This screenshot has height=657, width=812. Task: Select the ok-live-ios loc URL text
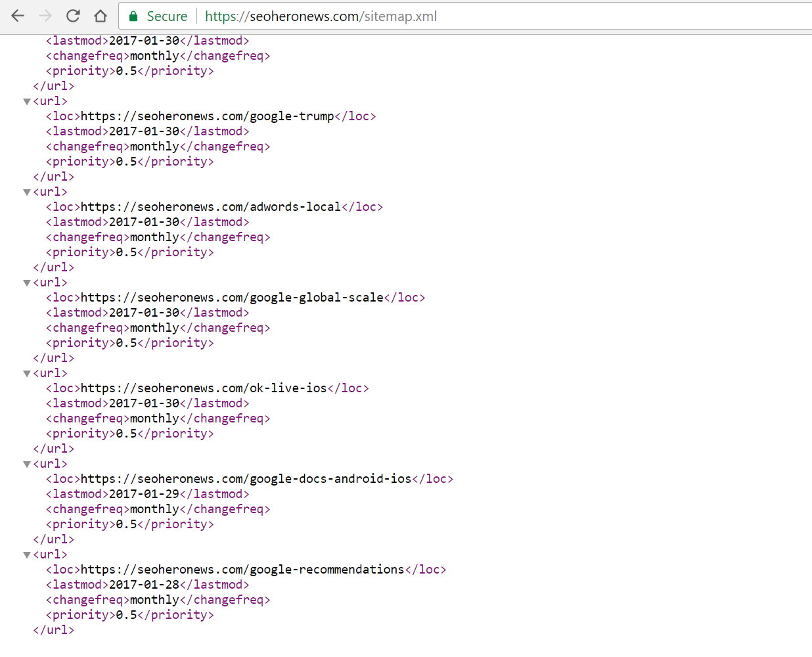coord(204,388)
